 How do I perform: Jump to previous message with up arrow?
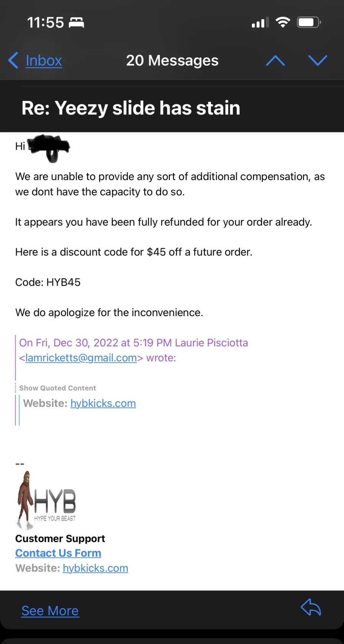[275, 60]
